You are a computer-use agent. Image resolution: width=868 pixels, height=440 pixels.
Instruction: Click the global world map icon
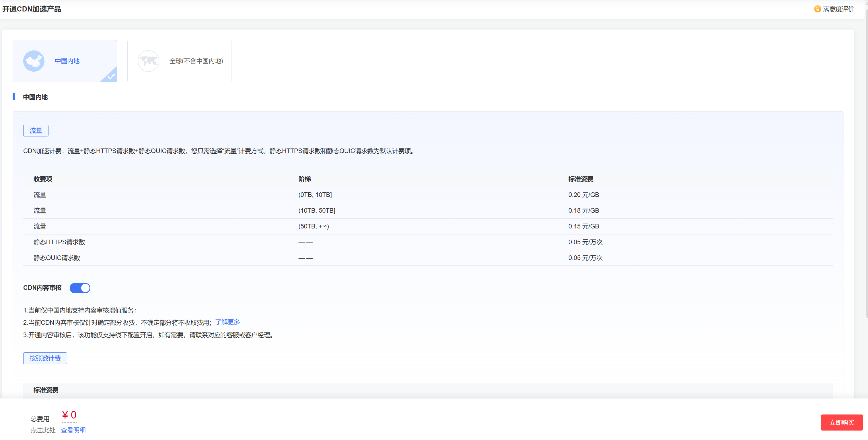tap(148, 61)
